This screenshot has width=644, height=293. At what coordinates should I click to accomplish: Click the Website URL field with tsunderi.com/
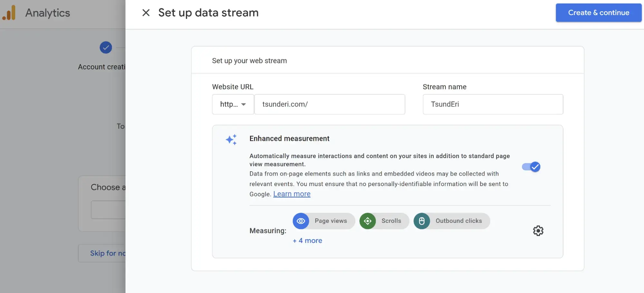330,104
